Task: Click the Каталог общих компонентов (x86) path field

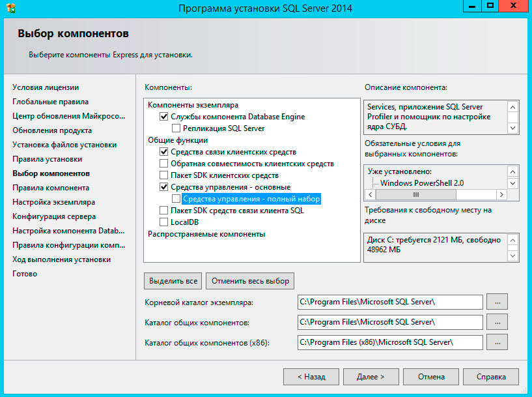Action: click(390, 342)
